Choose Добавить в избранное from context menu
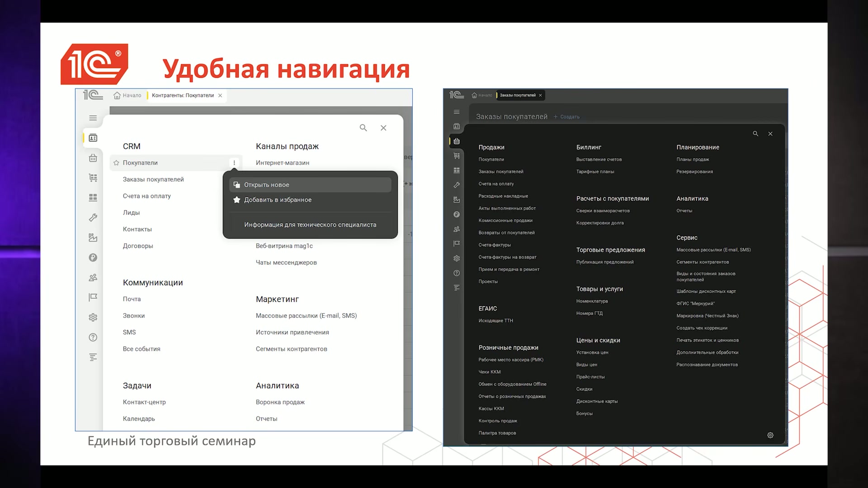The height and width of the screenshot is (488, 868). pyautogui.click(x=310, y=200)
